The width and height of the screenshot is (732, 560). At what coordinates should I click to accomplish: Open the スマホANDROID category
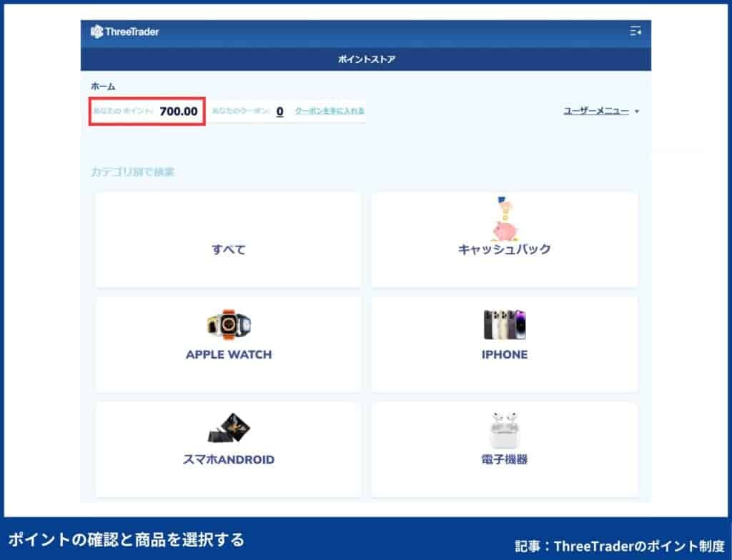(x=228, y=450)
